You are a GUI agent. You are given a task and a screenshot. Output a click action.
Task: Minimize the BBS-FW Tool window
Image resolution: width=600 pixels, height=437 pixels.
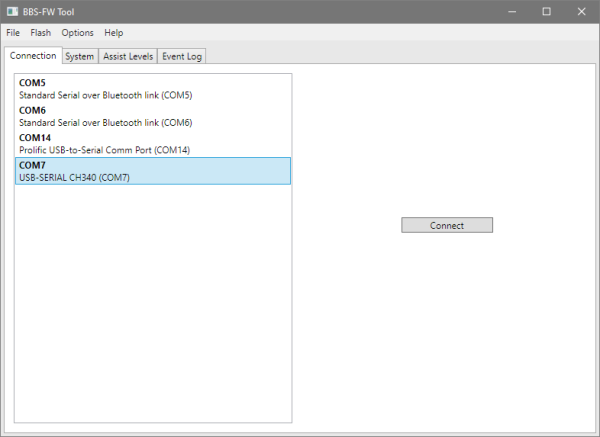[x=510, y=11]
